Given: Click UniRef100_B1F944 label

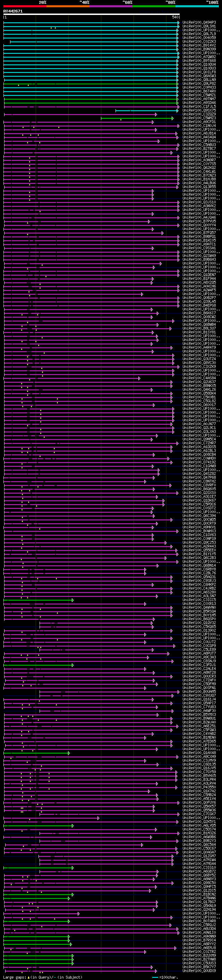Looking at the screenshot, I should click(199, 278).
